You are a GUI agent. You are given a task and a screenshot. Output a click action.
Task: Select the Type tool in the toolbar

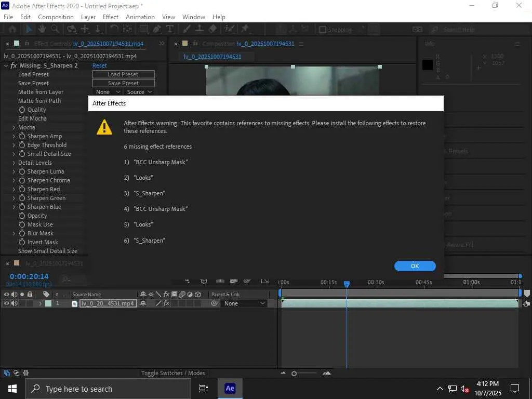tap(169, 29)
